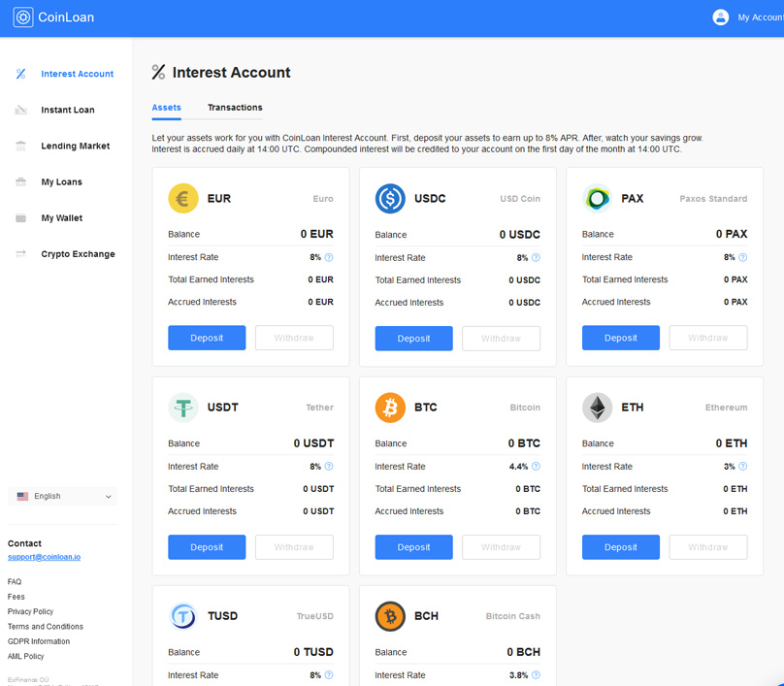Deposit into the USDT account
784x686 pixels.
207,547
